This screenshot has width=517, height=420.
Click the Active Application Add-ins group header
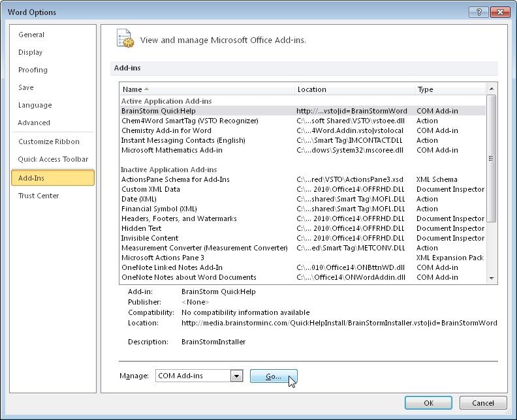[x=166, y=101]
